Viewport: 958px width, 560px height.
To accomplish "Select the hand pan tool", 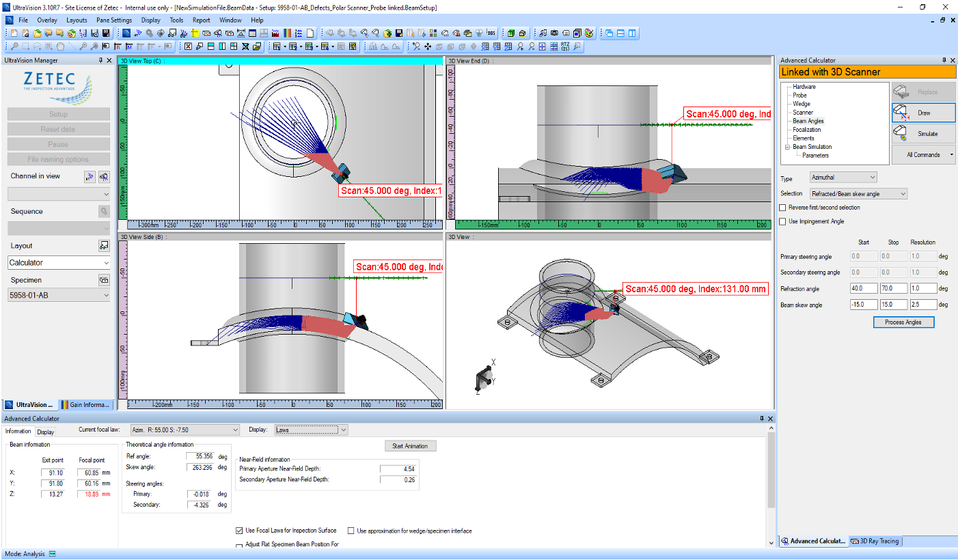I will pyautogui.click(x=60, y=46).
